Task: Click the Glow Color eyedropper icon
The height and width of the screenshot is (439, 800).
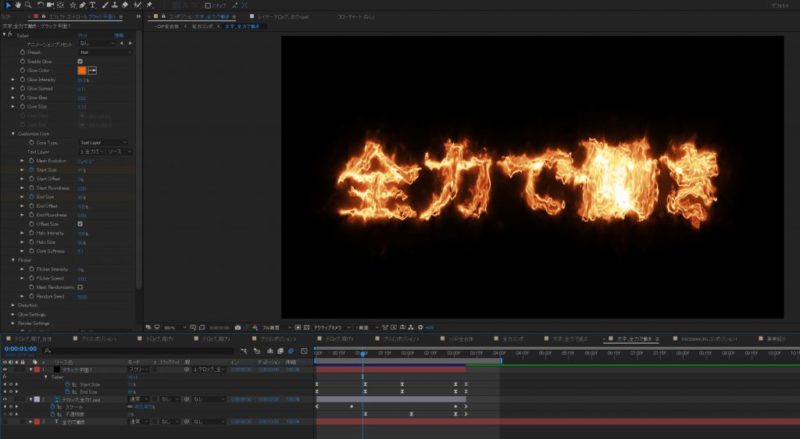Action: coord(94,70)
